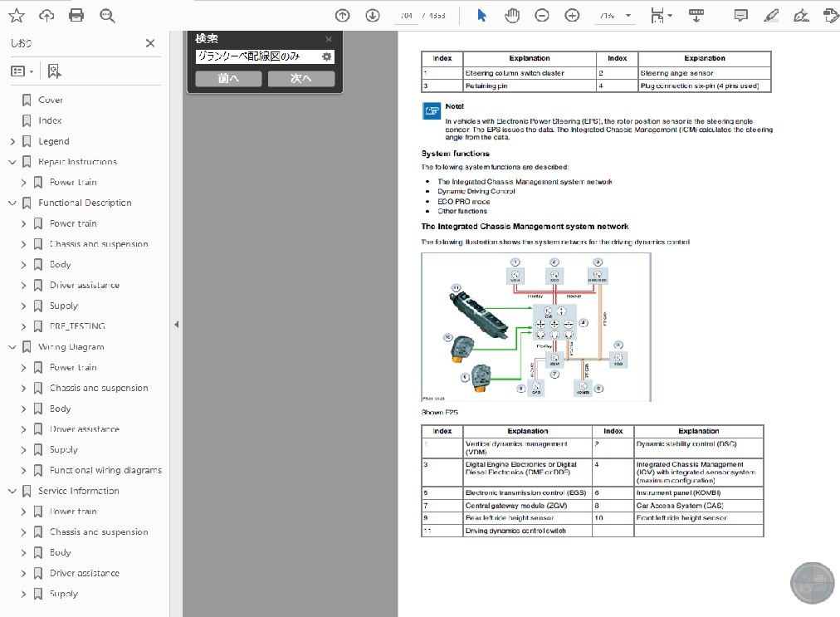The image size is (840, 617).
Task: Open the Wiring Diagram bookmark
Action: [71, 347]
